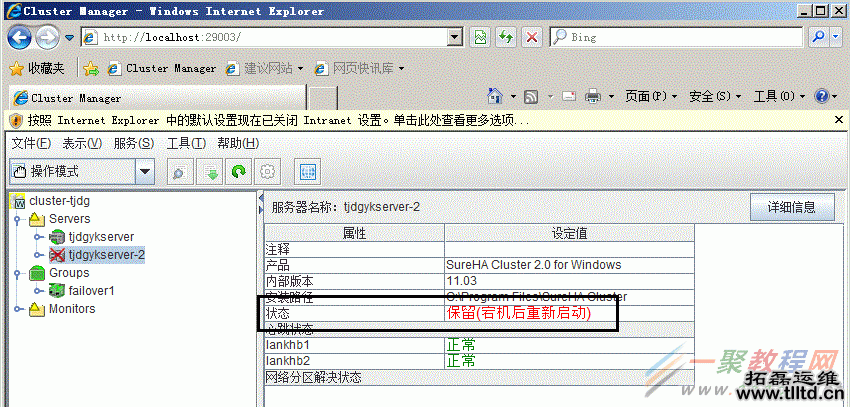
Task: Open the 工具(T) menu in Cluster Manager
Action: click(x=185, y=143)
